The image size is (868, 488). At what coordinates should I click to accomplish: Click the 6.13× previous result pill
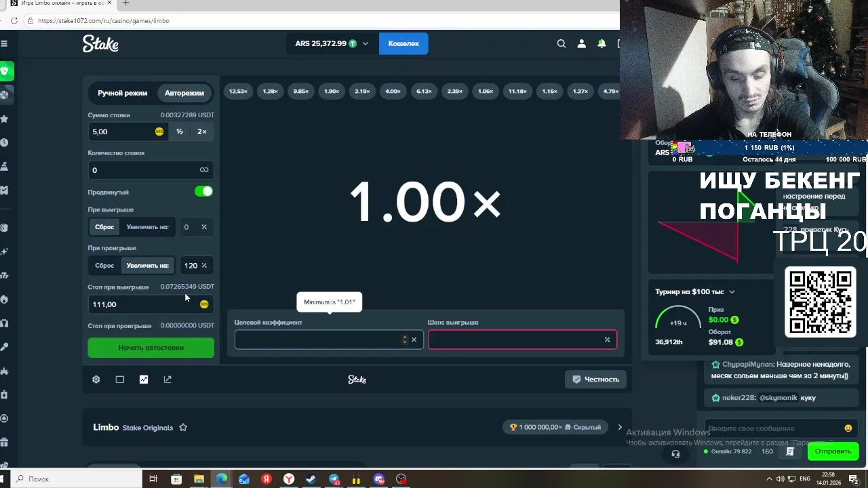[424, 91]
